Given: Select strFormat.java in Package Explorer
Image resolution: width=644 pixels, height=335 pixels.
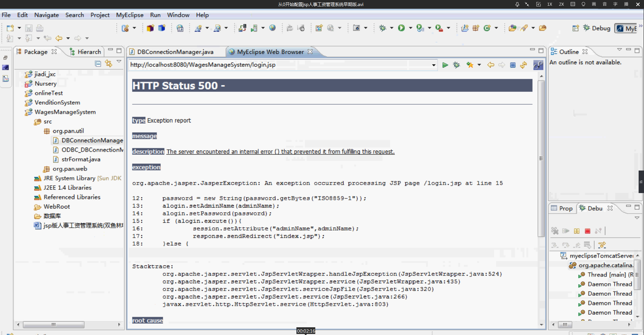Looking at the screenshot, I should point(81,159).
